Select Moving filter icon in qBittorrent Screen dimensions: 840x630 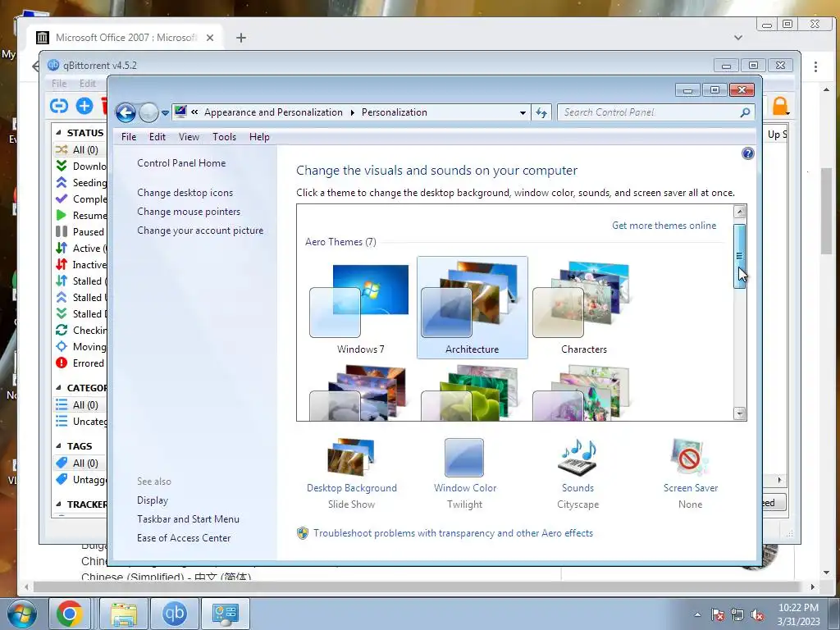click(x=62, y=347)
